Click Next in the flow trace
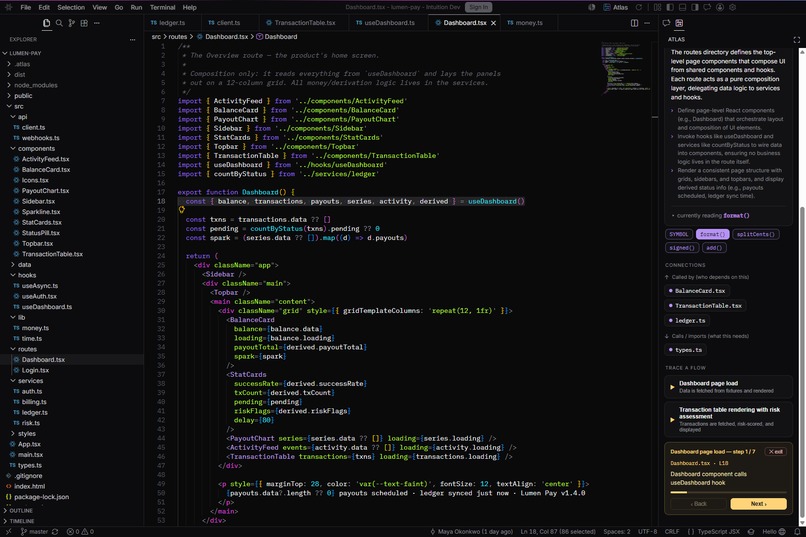The height and width of the screenshot is (537, 806). pyautogui.click(x=759, y=504)
